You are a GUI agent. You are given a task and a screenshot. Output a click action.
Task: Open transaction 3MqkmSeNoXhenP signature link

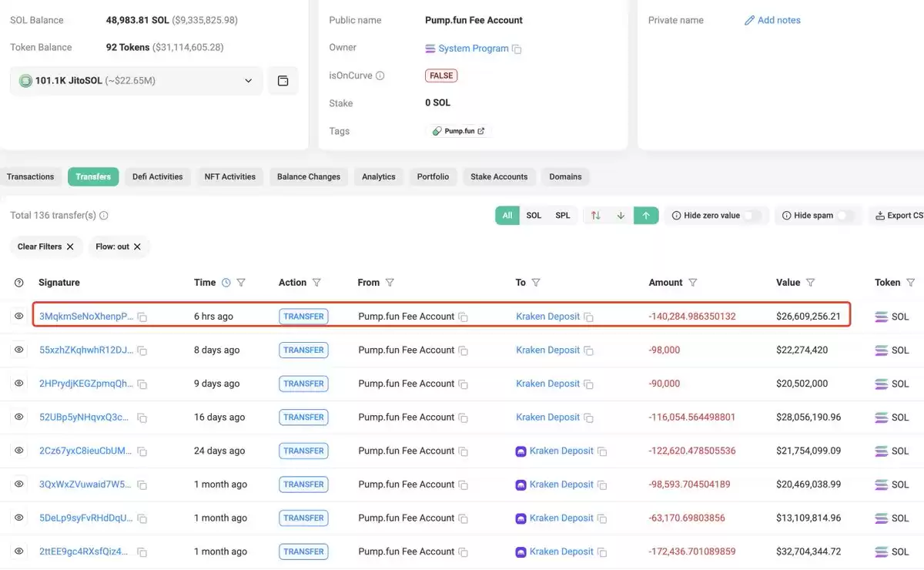(x=86, y=317)
